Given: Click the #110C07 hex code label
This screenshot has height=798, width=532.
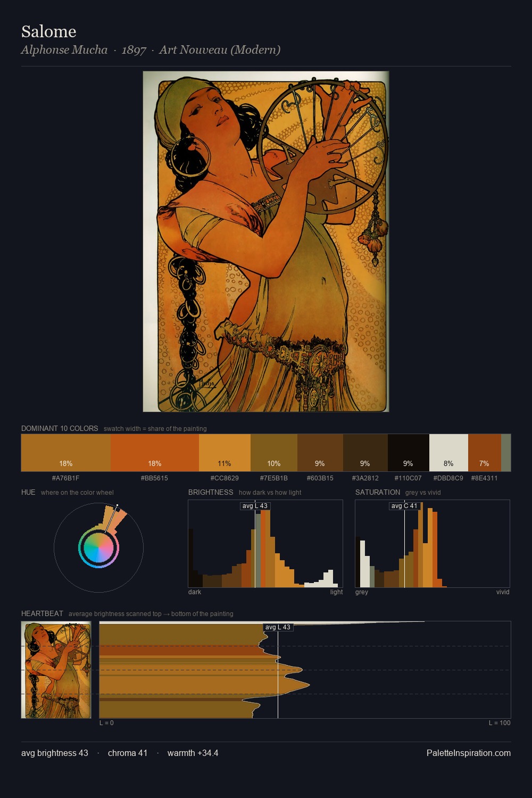Looking at the screenshot, I should pyautogui.click(x=408, y=478).
